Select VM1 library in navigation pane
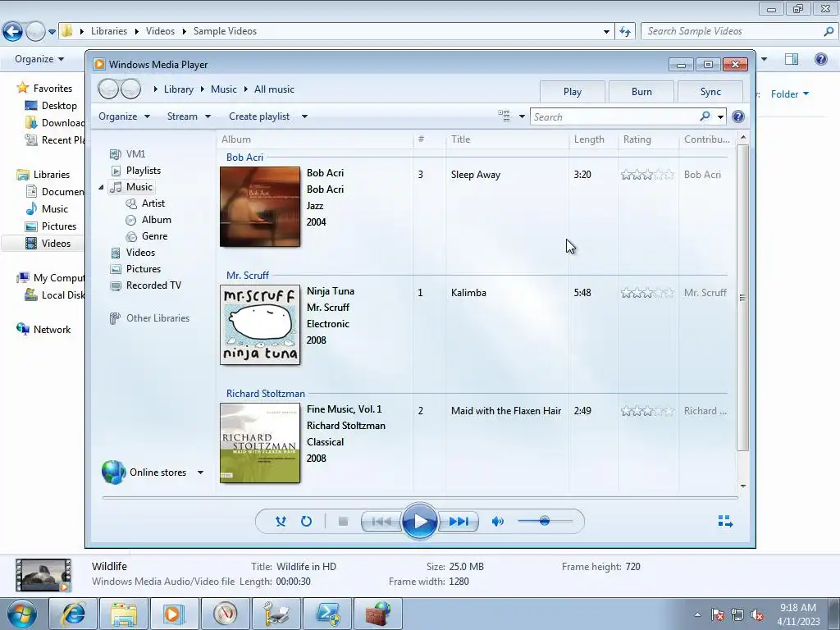This screenshot has width=840, height=630. [127, 154]
